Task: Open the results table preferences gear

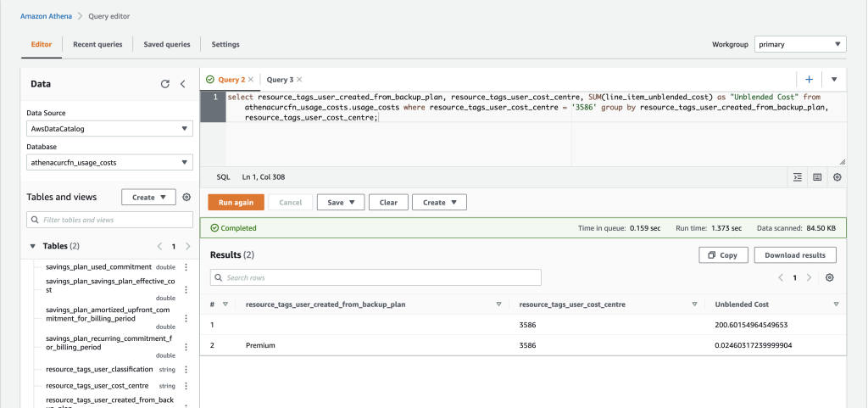Action: click(829, 278)
